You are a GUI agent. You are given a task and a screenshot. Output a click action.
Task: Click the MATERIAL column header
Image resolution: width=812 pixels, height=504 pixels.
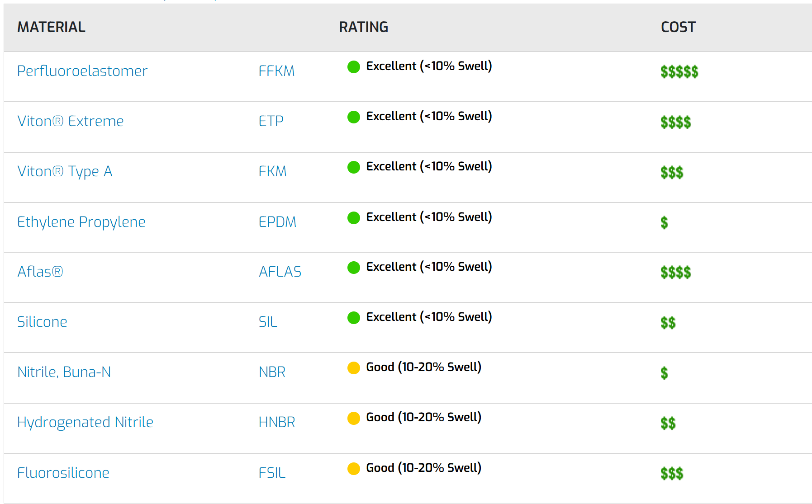tap(51, 27)
